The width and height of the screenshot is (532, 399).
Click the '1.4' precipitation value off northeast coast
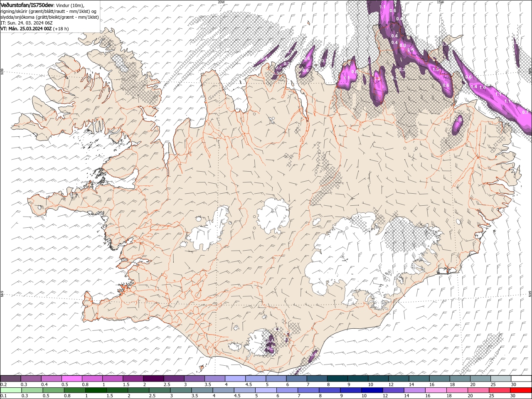click(x=474, y=86)
